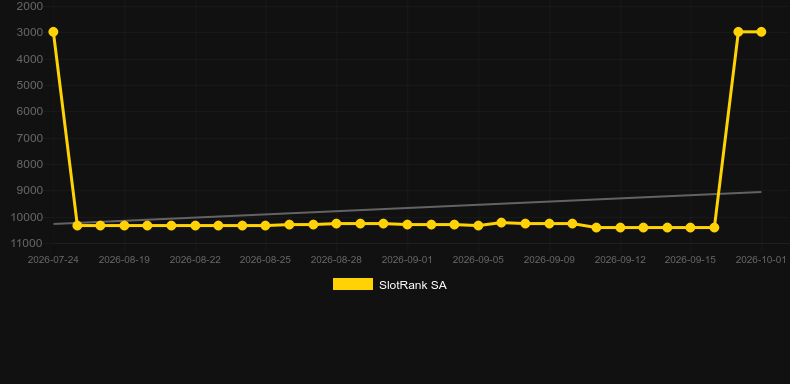The height and width of the screenshot is (384, 790).
Task: Click the SlotRank SA legend label
Action: point(413,285)
